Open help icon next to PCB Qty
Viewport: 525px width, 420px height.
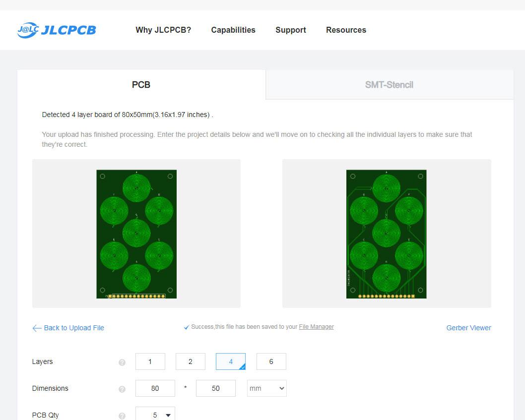pos(122,416)
